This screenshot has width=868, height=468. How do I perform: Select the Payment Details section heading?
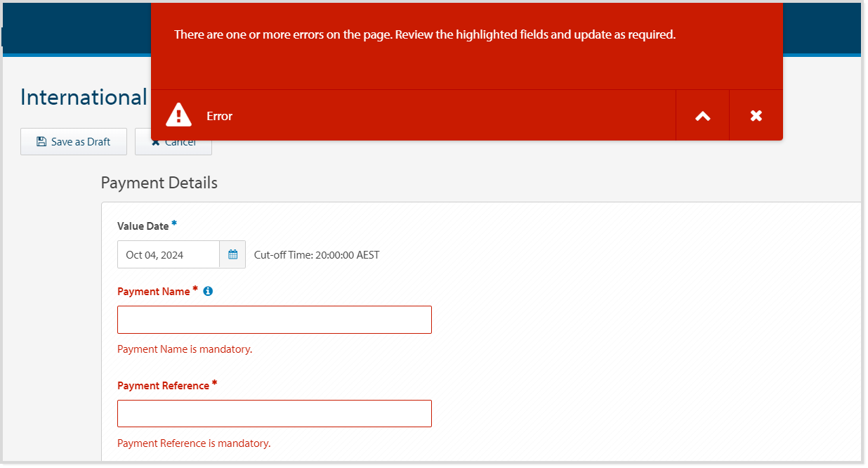[159, 182]
